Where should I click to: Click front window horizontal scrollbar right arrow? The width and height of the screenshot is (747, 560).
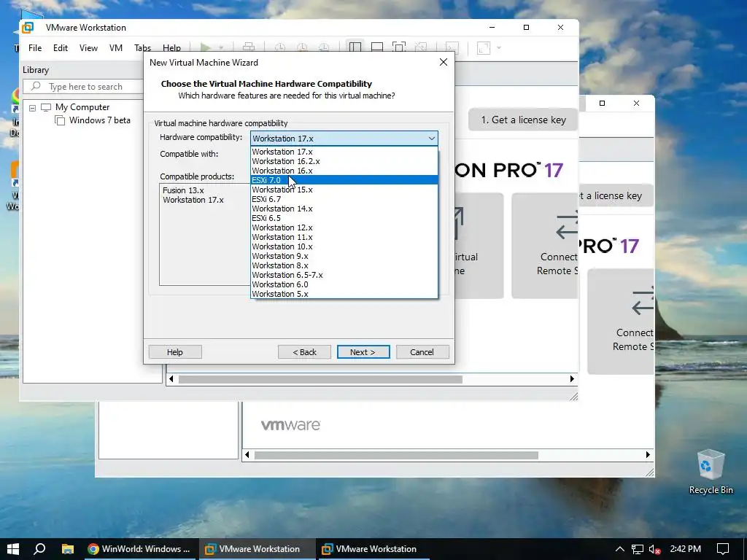click(572, 379)
